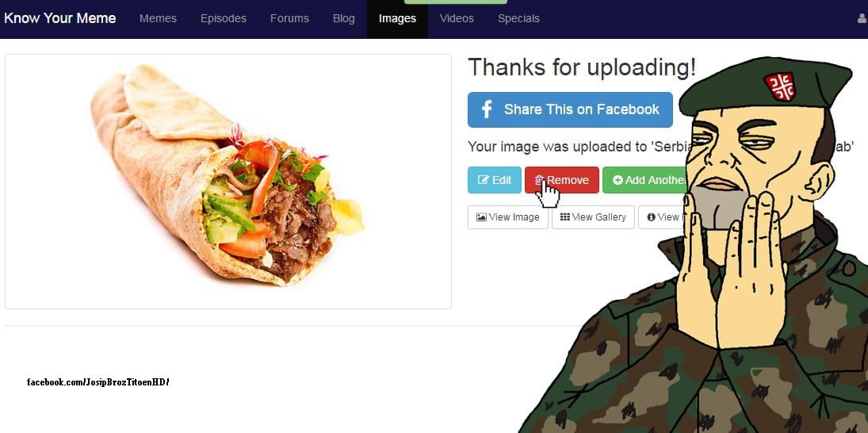
Task: Click the picture icon beside View Image
Action: click(x=481, y=217)
